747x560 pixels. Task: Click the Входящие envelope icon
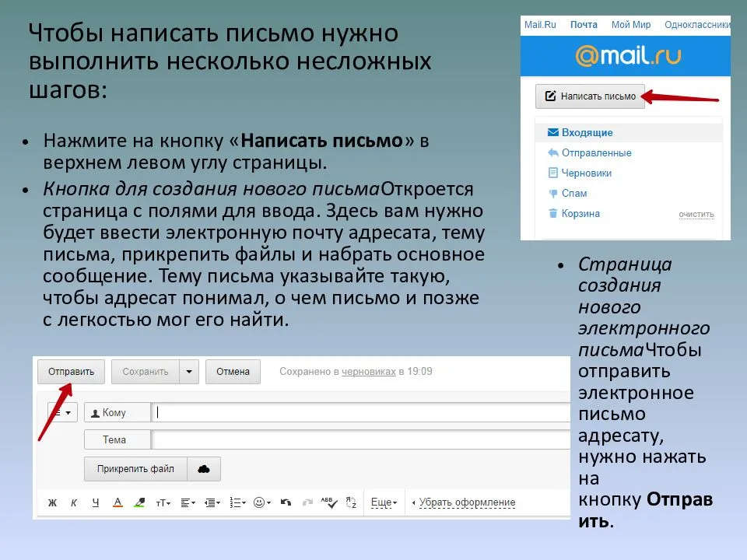click(553, 132)
